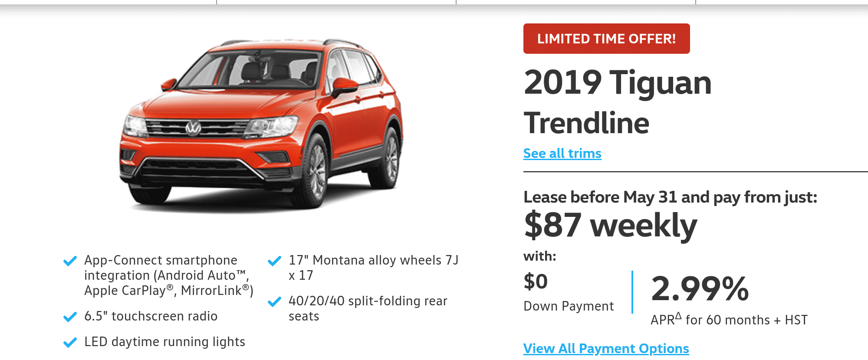868x360 pixels.
Task: Click the split-folding rear seats checkmark
Action: point(274,302)
